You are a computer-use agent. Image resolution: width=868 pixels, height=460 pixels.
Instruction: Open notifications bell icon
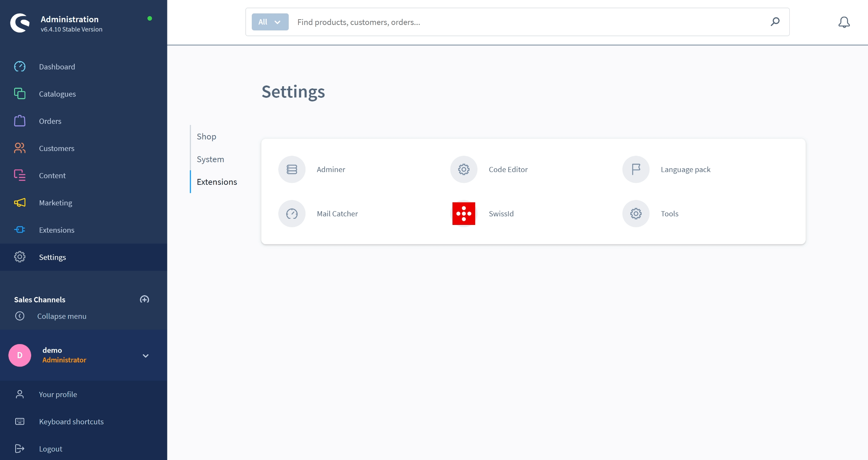coord(844,22)
